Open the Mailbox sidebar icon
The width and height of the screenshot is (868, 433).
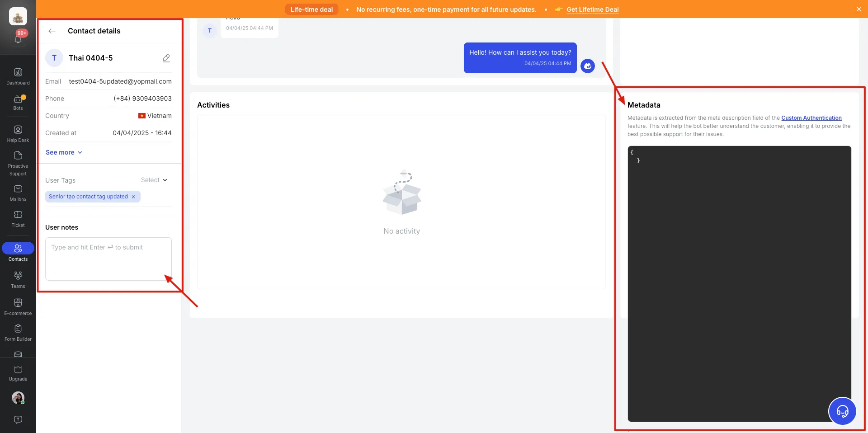pos(18,193)
